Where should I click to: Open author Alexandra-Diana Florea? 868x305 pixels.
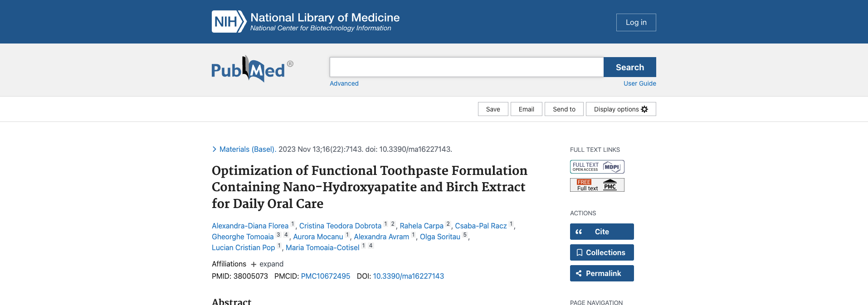[x=250, y=226]
